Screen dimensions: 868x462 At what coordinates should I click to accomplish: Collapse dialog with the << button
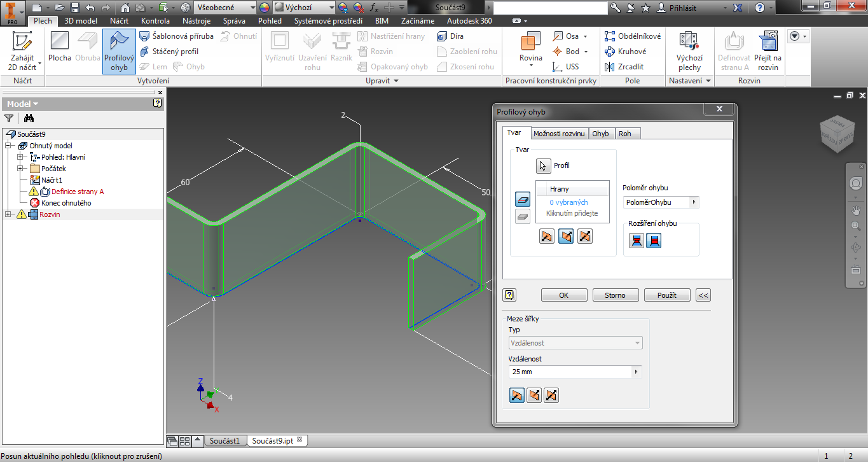[x=703, y=295]
